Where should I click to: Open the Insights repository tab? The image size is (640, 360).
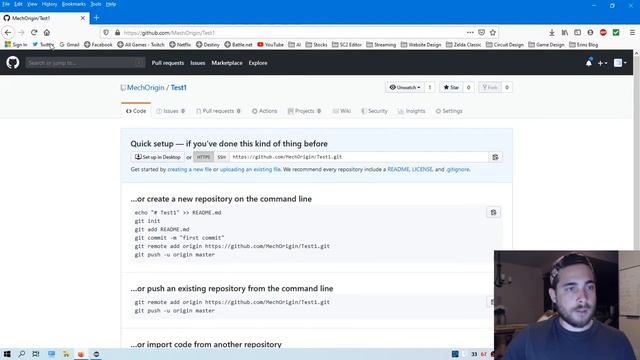tap(411, 111)
